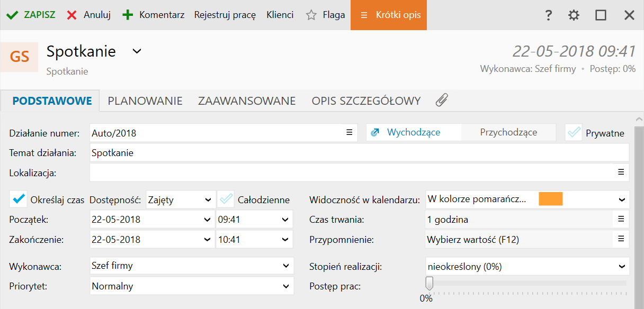This screenshot has height=309, width=644.
Task: Open settings gear icon
Action: pyautogui.click(x=574, y=15)
